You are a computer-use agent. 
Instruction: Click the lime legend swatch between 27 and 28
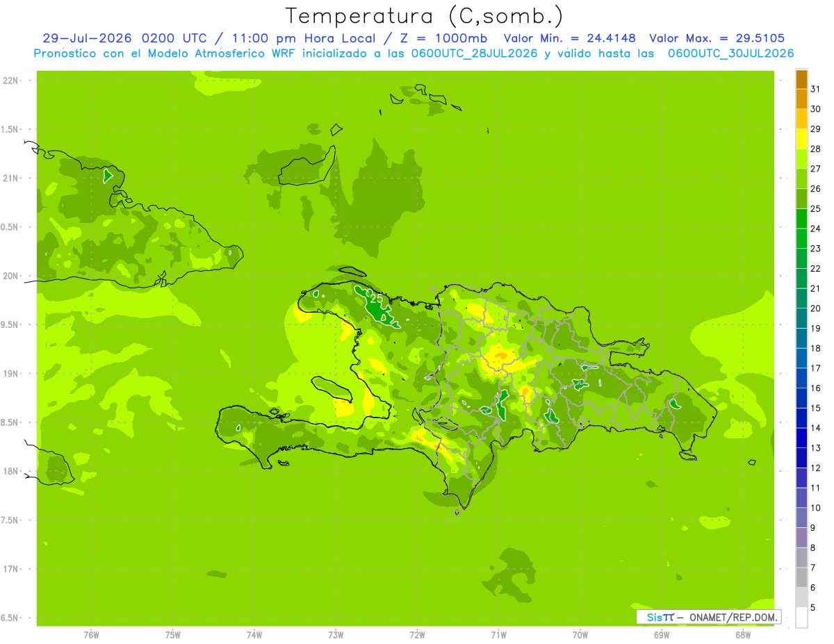[801, 159]
